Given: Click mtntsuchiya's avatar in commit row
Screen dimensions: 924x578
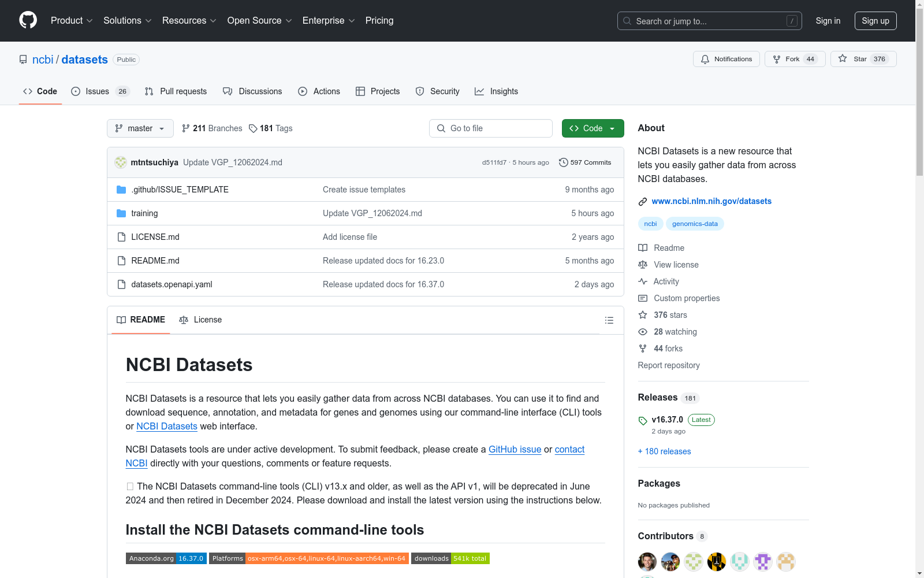Looking at the screenshot, I should coord(121,162).
